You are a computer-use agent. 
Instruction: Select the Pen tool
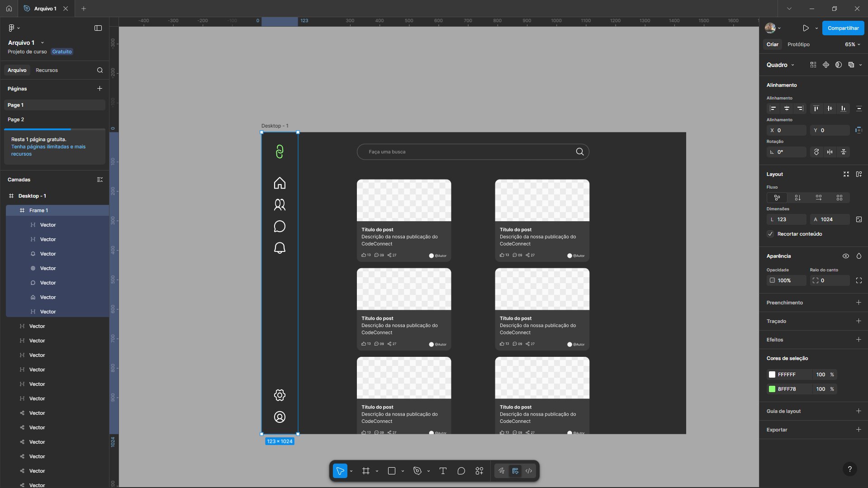tap(417, 471)
